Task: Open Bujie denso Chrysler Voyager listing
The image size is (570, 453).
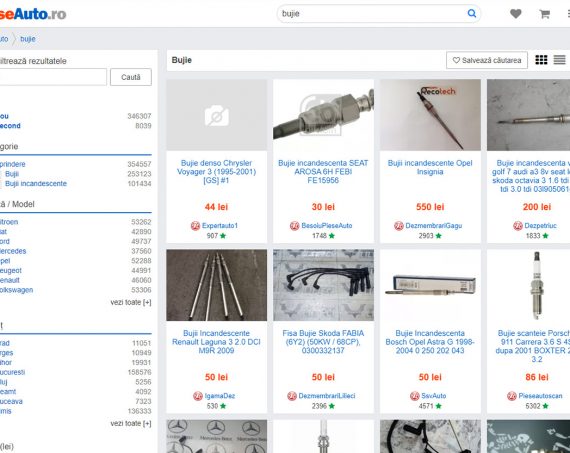Action: click(216, 172)
